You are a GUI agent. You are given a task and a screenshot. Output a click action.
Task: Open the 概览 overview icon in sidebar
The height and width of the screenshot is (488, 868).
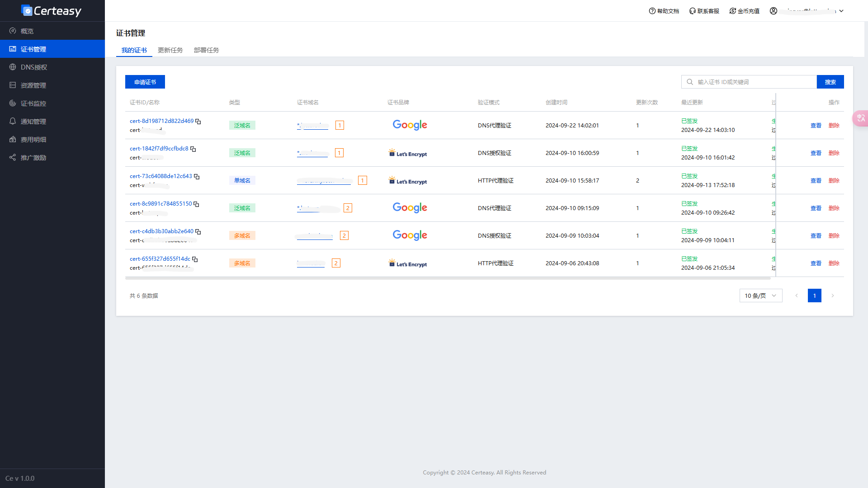[13, 31]
